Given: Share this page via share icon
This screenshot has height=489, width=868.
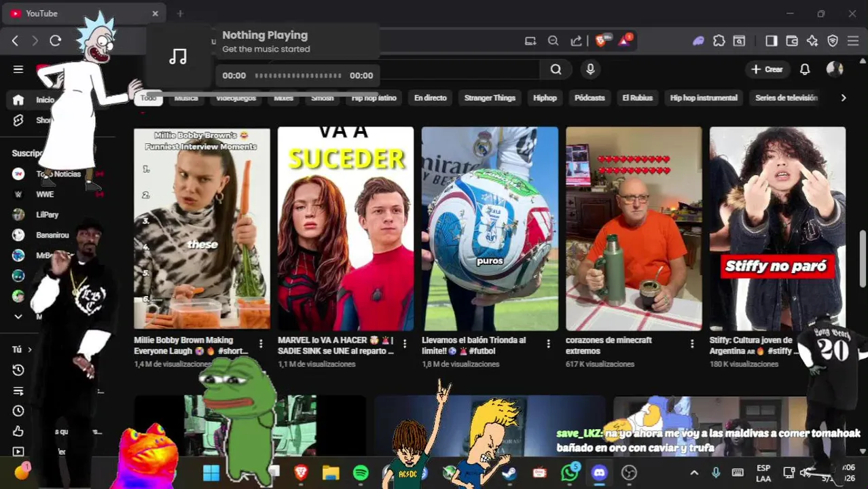Looking at the screenshot, I should coord(576,41).
